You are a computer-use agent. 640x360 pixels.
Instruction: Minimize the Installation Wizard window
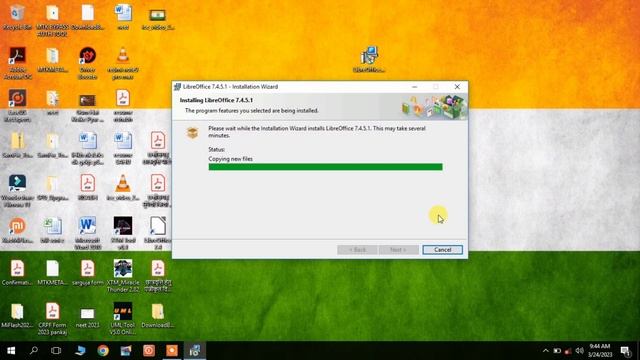pos(414,87)
